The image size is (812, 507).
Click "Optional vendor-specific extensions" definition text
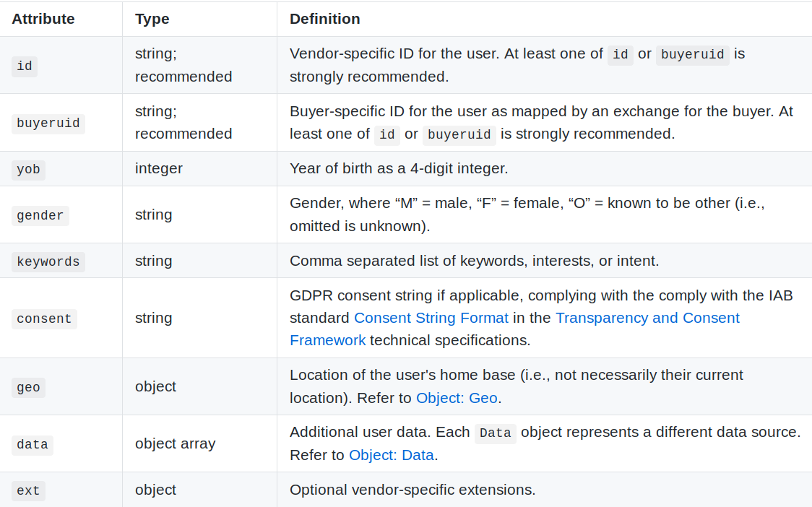click(413, 490)
